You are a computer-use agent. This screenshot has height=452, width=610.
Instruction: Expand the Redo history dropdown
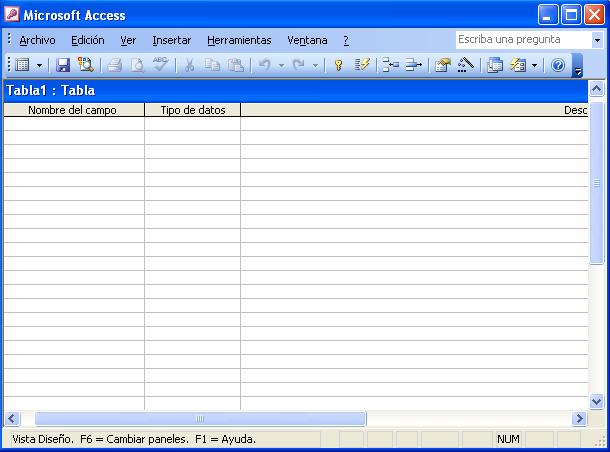316,65
